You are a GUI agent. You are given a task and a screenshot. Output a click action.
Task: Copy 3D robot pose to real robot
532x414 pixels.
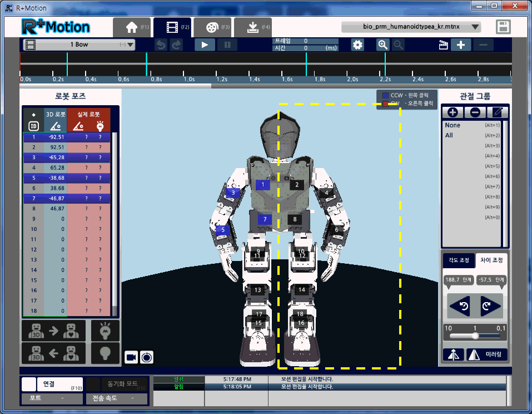tap(53, 331)
